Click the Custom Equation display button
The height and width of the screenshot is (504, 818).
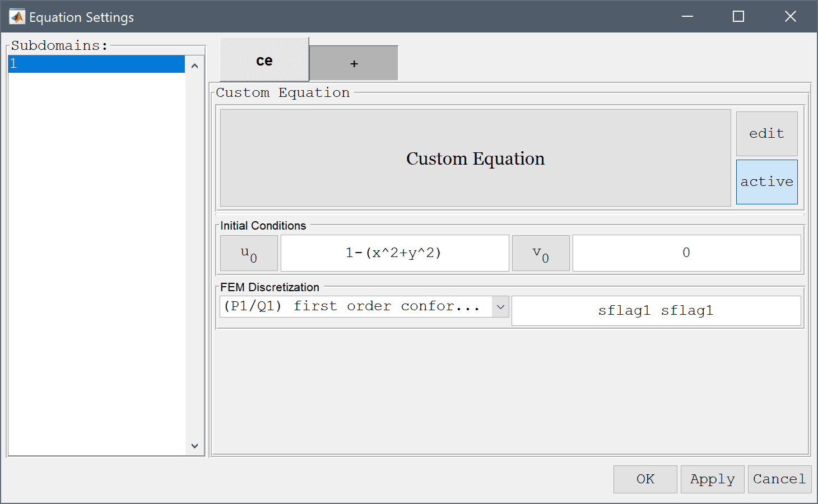pyautogui.click(x=475, y=158)
